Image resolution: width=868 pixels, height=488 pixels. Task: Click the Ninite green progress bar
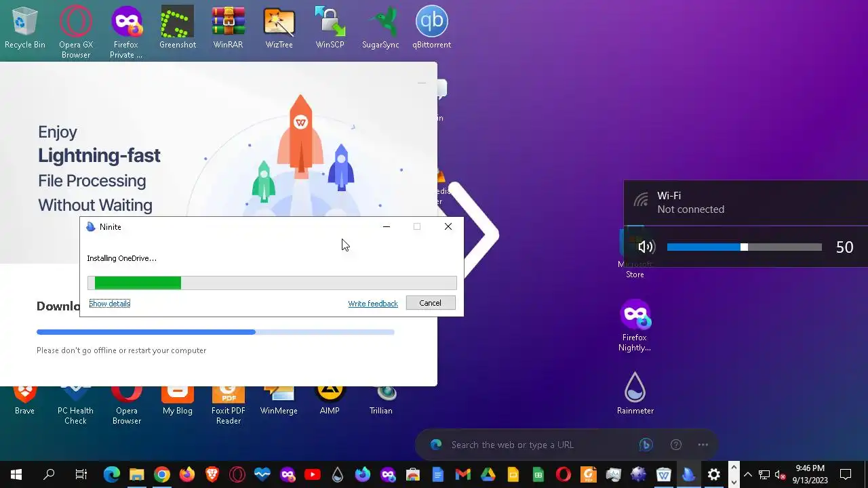pyautogui.click(x=272, y=283)
